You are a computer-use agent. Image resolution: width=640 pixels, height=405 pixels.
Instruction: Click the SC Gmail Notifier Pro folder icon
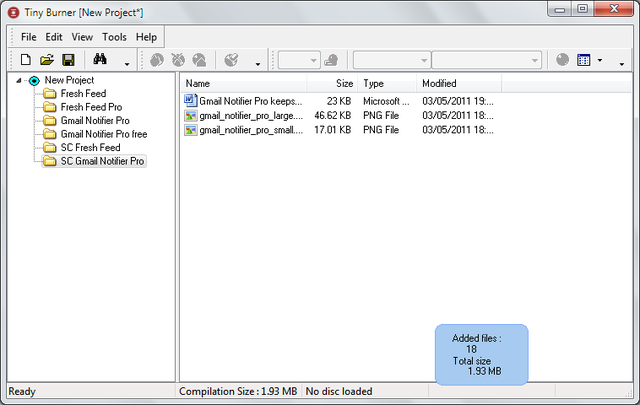(50, 161)
